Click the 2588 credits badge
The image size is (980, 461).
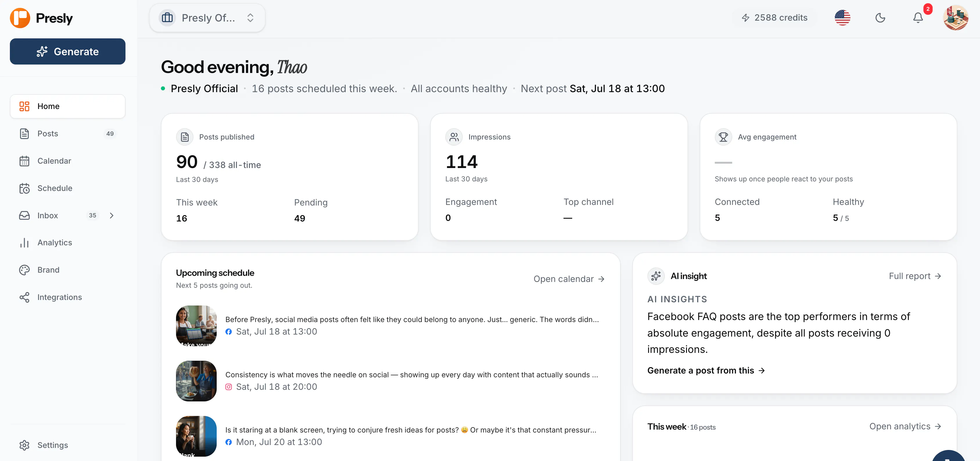click(x=774, y=17)
